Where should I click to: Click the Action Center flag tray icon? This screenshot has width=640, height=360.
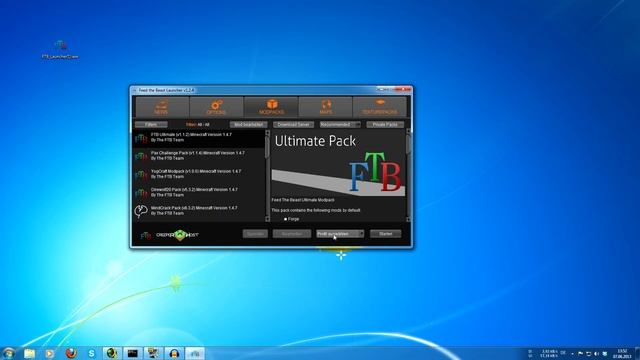click(x=580, y=353)
